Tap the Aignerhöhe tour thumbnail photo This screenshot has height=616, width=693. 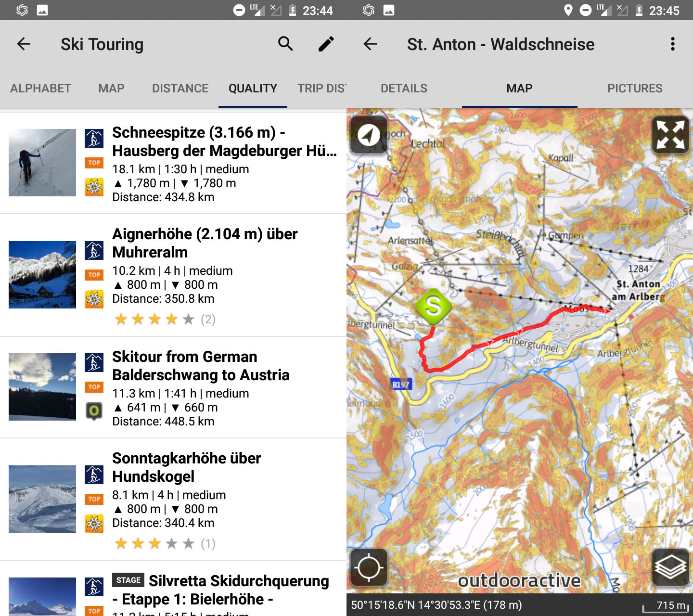pos(42,275)
